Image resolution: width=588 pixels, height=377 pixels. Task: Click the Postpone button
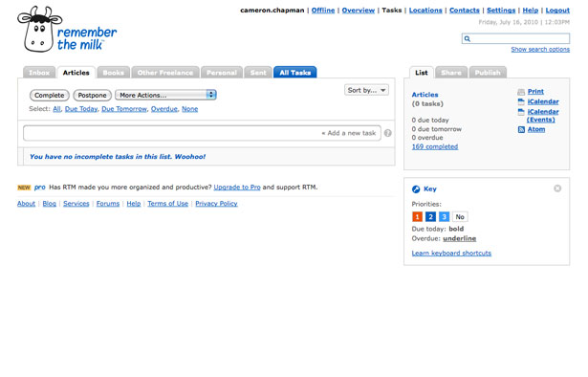tap(92, 96)
